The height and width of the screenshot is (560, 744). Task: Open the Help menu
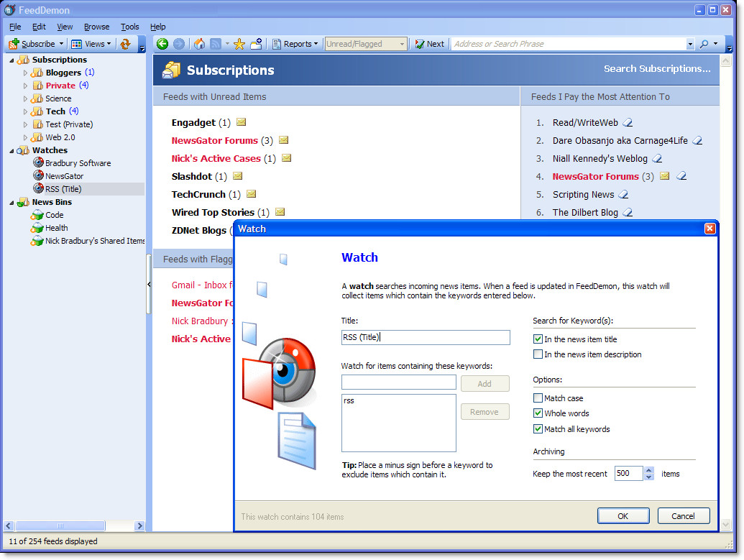158,27
